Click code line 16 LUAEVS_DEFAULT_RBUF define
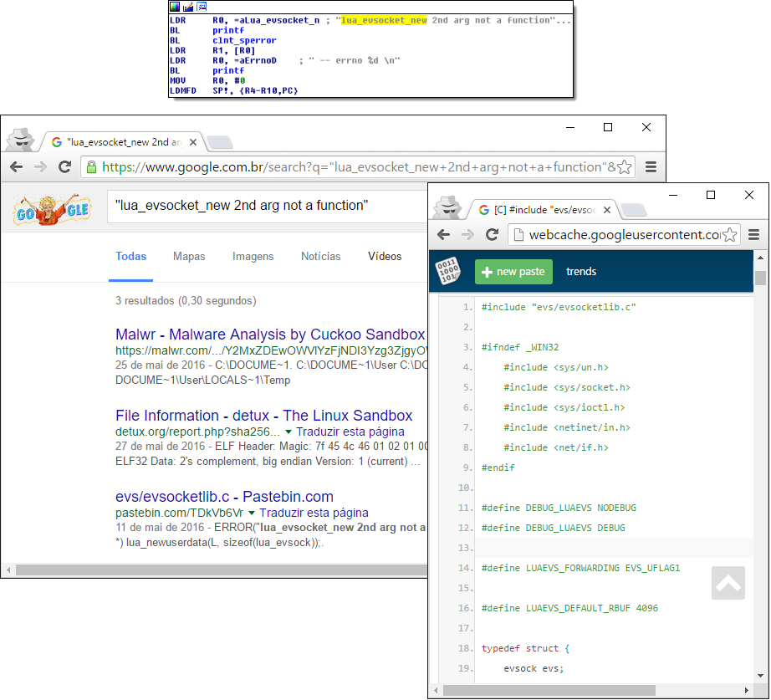Screen dimensions: 771x700 pyautogui.click(x=569, y=609)
